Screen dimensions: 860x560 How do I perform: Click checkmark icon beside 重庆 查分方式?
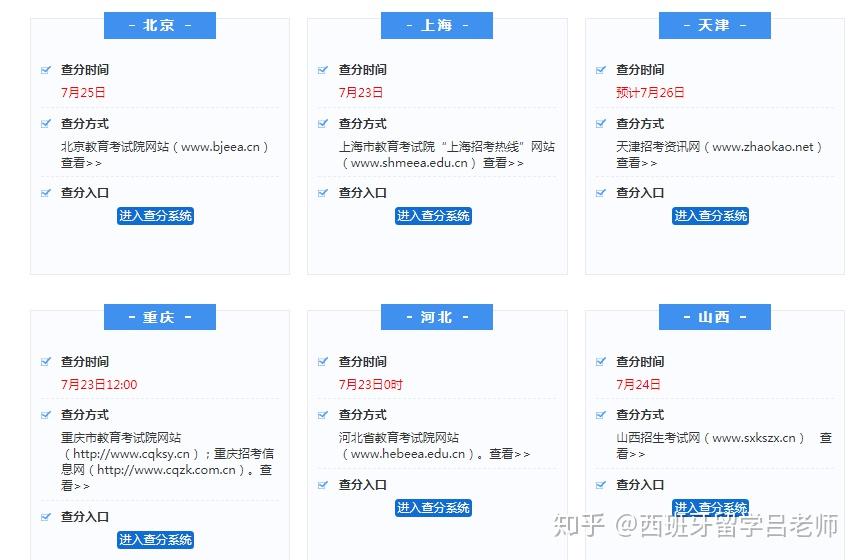(46, 415)
